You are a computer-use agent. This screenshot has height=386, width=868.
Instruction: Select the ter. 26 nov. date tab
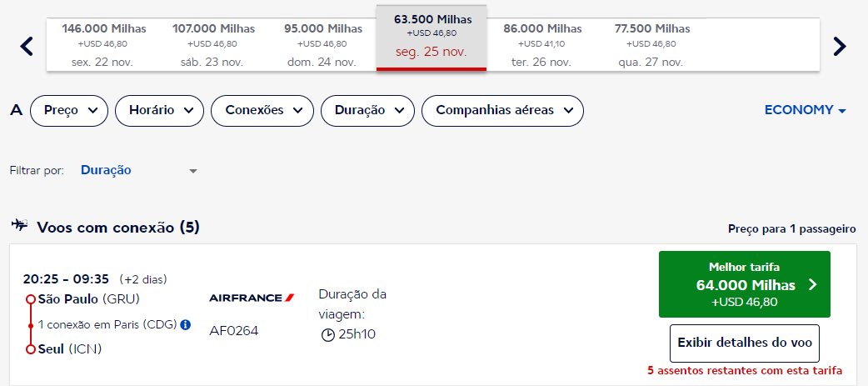542,45
